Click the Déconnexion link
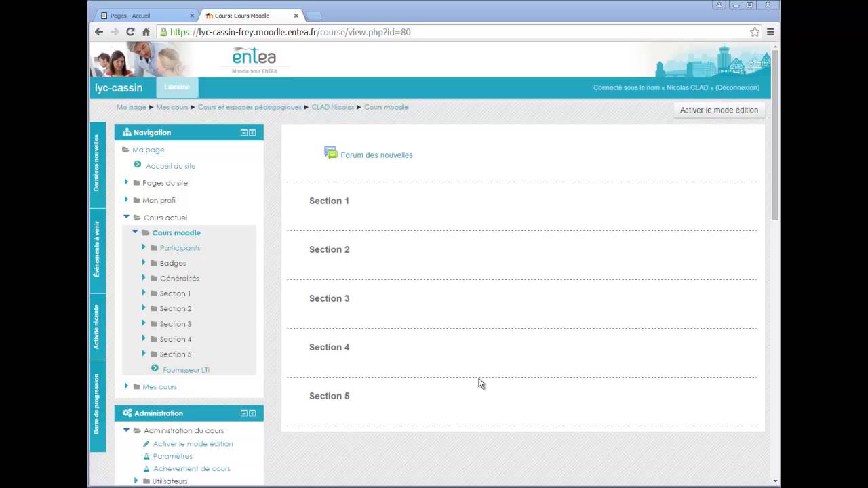868x488 pixels. click(737, 88)
